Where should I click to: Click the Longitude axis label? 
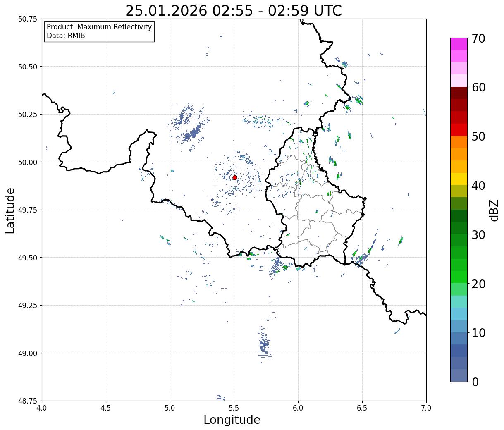coord(232,420)
